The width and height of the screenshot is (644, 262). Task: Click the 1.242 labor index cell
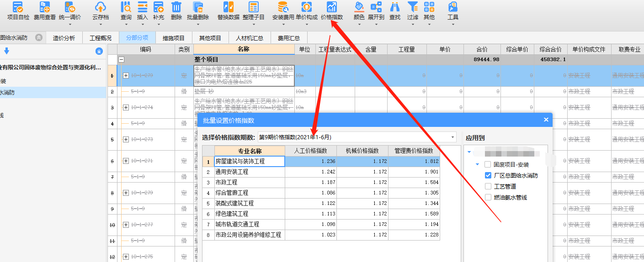[x=311, y=172]
